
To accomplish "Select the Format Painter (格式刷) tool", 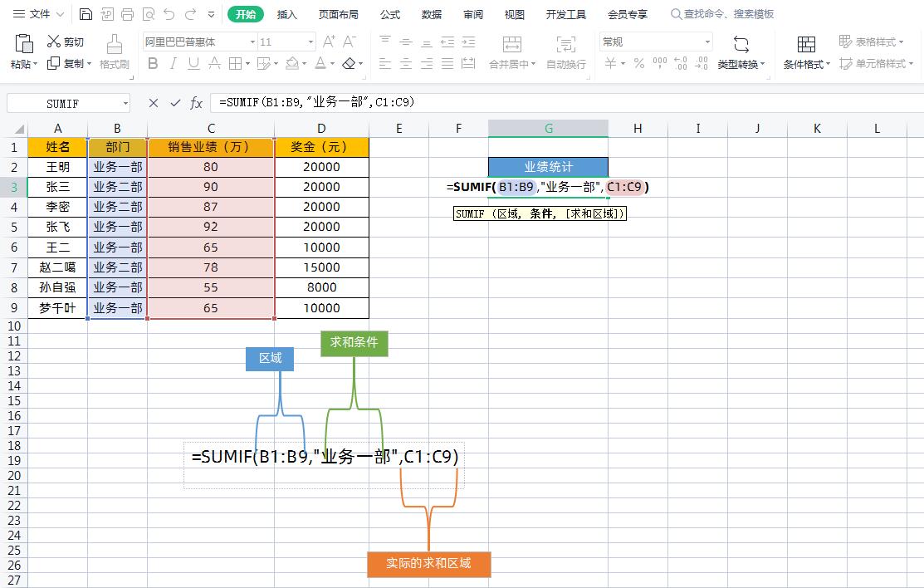I will (x=115, y=52).
